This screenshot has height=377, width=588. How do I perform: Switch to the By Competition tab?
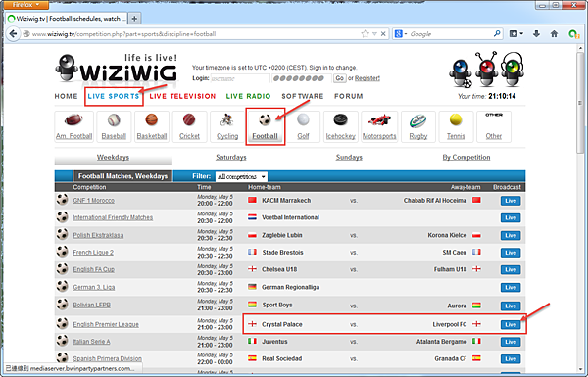point(466,157)
